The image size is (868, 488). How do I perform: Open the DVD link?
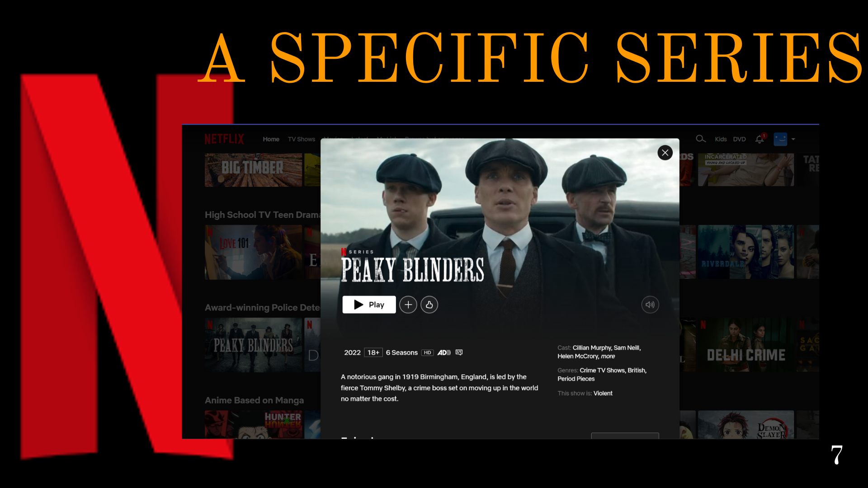[739, 139]
